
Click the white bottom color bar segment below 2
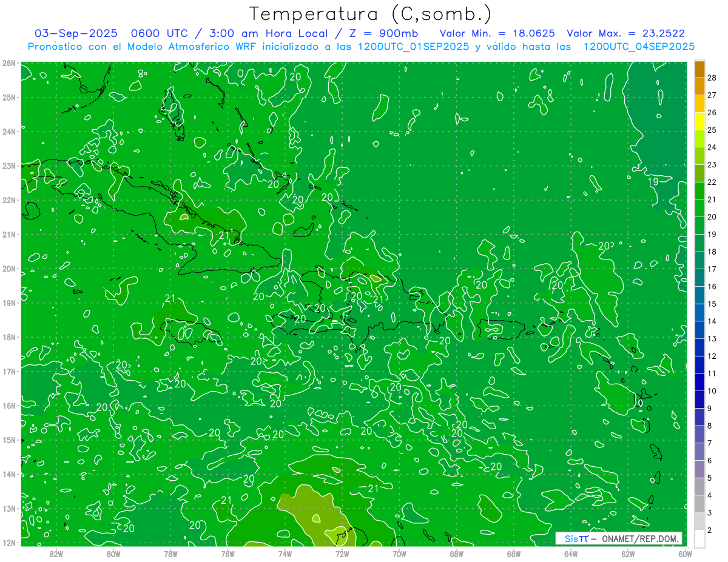699,538
